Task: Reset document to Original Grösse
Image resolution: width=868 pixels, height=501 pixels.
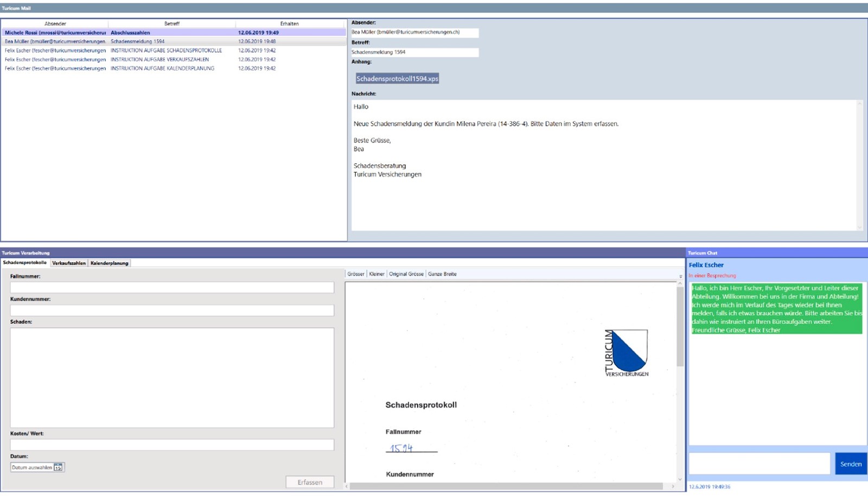Action: pos(406,274)
